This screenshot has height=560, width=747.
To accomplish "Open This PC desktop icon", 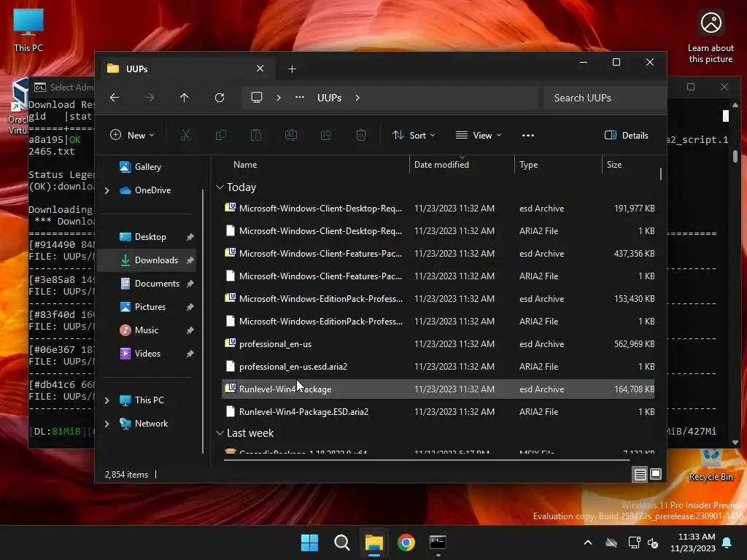I will click(x=28, y=31).
